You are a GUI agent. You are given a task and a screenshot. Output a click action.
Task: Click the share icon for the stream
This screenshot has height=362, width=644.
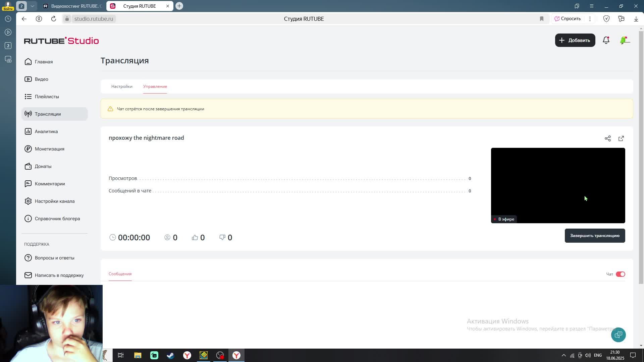pyautogui.click(x=607, y=138)
